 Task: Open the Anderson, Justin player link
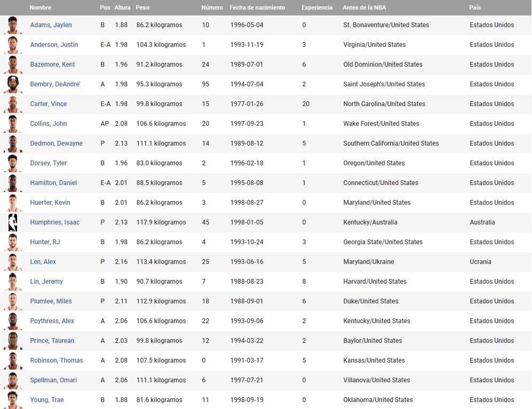pos(54,45)
